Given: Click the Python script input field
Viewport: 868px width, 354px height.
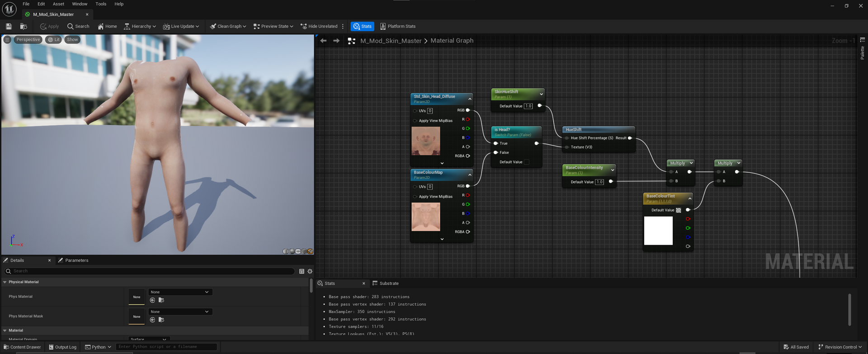Looking at the screenshot, I should 166,347.
